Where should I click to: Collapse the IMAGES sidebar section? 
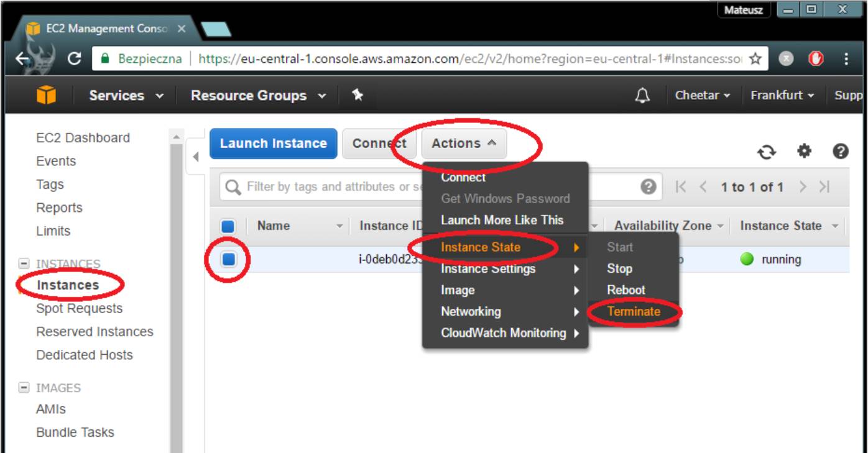[24, 388]
